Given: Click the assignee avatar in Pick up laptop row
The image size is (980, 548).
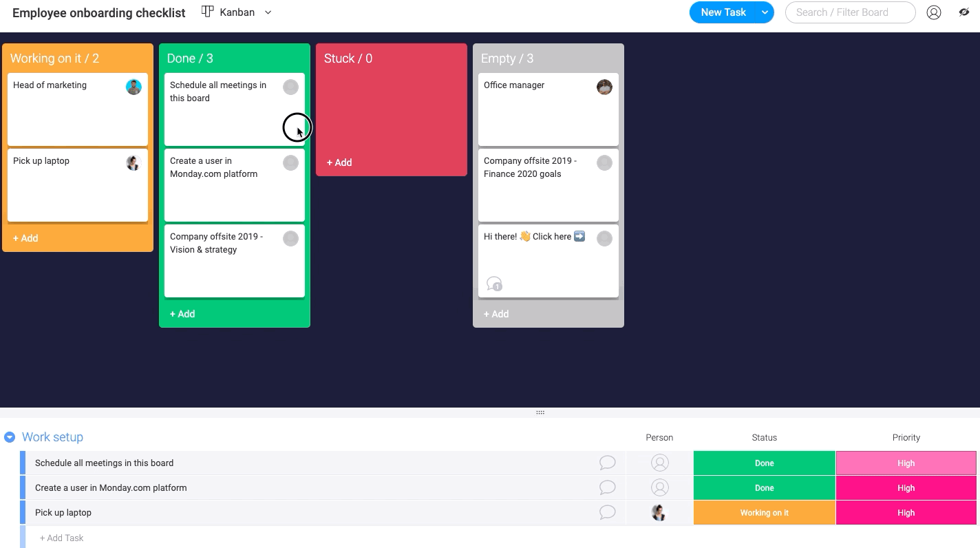Looking at the screenshot, I should [x=659, y=513].
